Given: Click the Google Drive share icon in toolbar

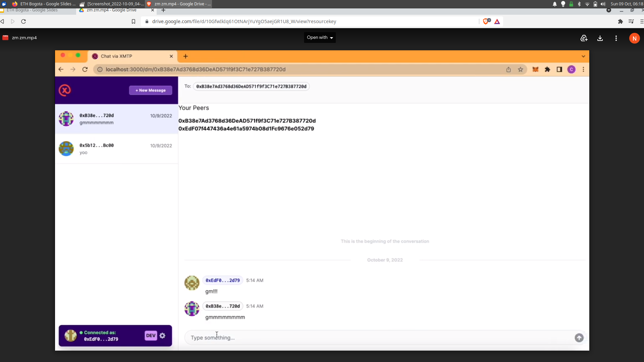Looking at the screenshot, I should pyautogui.click(x=584, y=38).
